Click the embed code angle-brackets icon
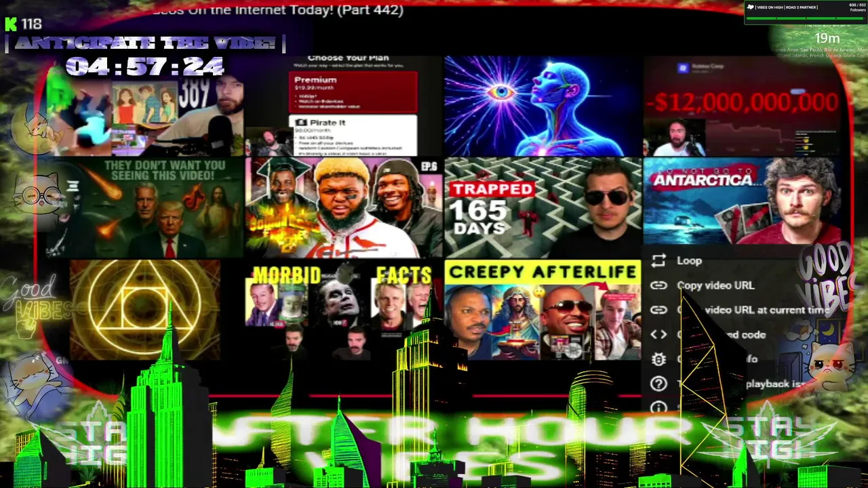868x488 pixels. [x=658, y=334]
